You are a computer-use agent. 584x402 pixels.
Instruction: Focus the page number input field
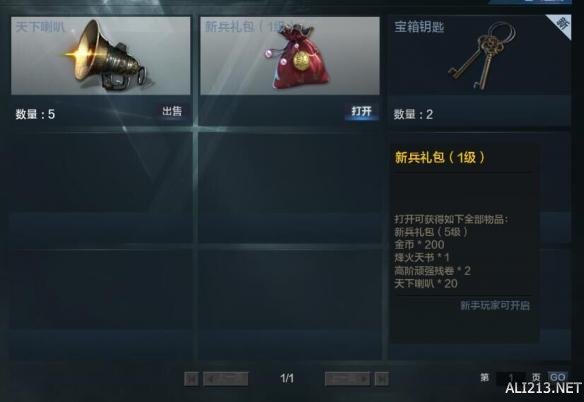click(511, 378)
